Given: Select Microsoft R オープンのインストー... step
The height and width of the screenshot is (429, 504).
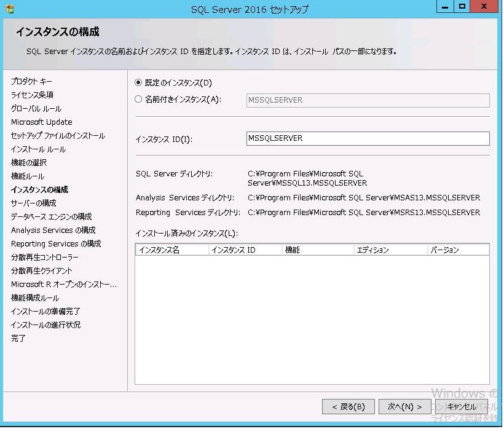Looking at the screenshot, I should (x=64, y=285).
